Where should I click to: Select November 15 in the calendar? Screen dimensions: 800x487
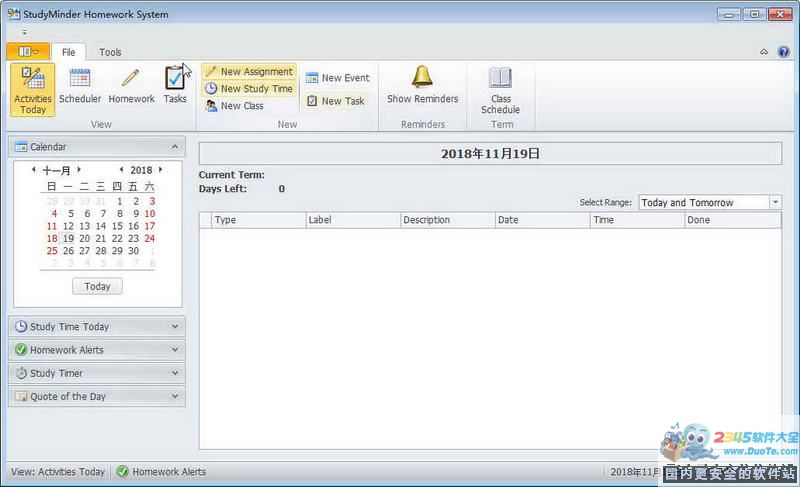pyautogui.click(x=117, y=226)
